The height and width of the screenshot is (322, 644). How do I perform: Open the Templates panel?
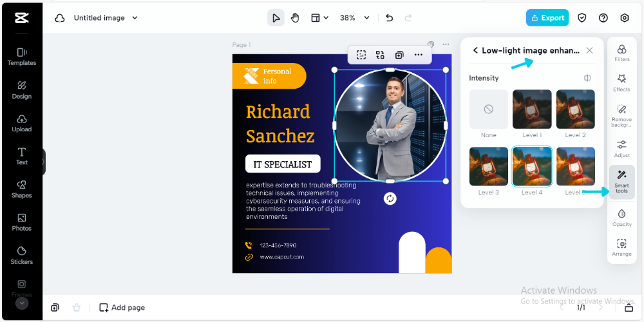pos(21,57)
